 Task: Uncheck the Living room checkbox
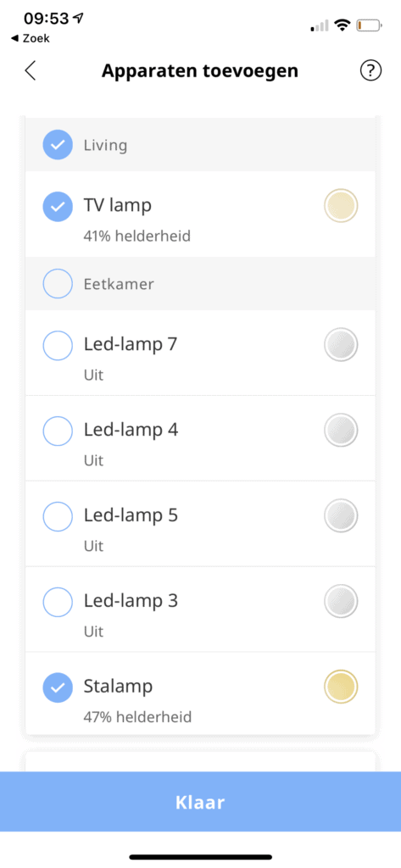[58, 145]
